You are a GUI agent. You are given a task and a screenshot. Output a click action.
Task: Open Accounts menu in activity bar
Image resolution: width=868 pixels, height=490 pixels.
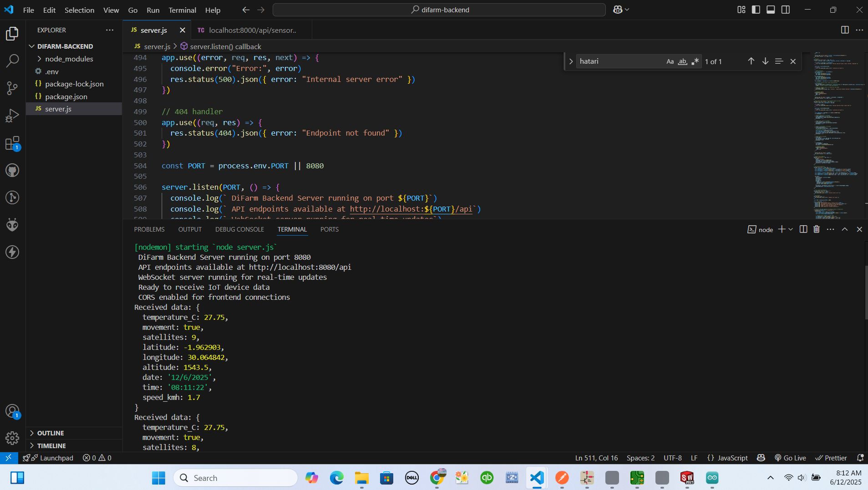point(12,411)
